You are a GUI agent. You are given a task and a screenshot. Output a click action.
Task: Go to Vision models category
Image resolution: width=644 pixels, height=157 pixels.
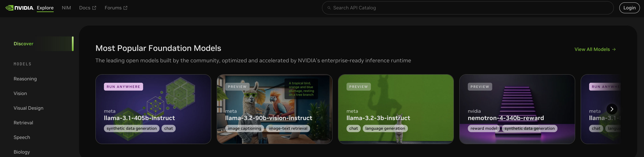pos(20,93)
